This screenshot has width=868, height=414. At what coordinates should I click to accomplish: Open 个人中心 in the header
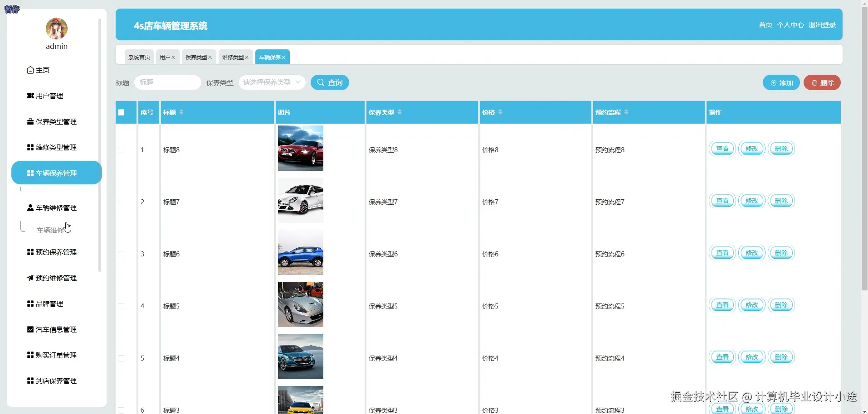tap(790, 25)
